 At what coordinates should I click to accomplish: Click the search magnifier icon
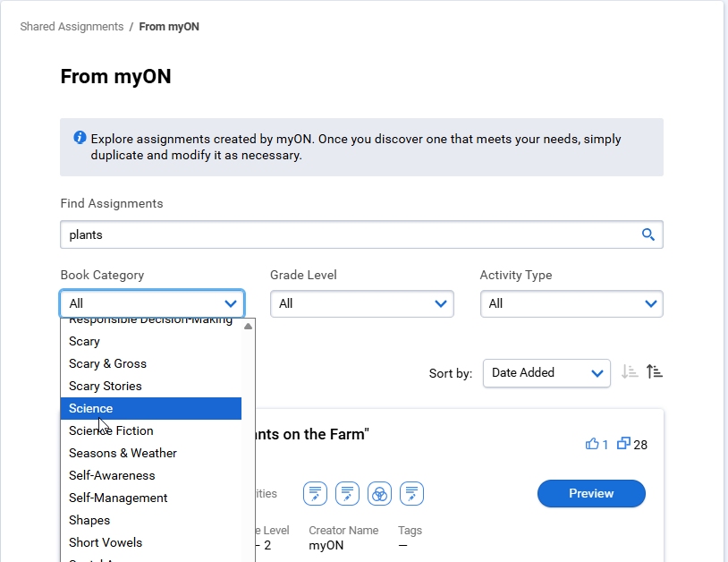648,234
